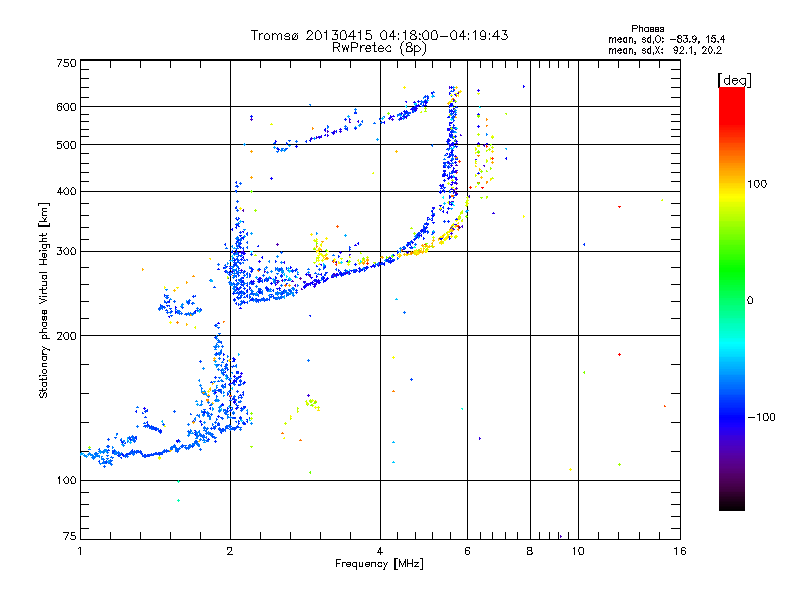Click the x-axis tick label "1"
Image resolution: width=800 pixels, height=600 pixels.
[80, 551]
